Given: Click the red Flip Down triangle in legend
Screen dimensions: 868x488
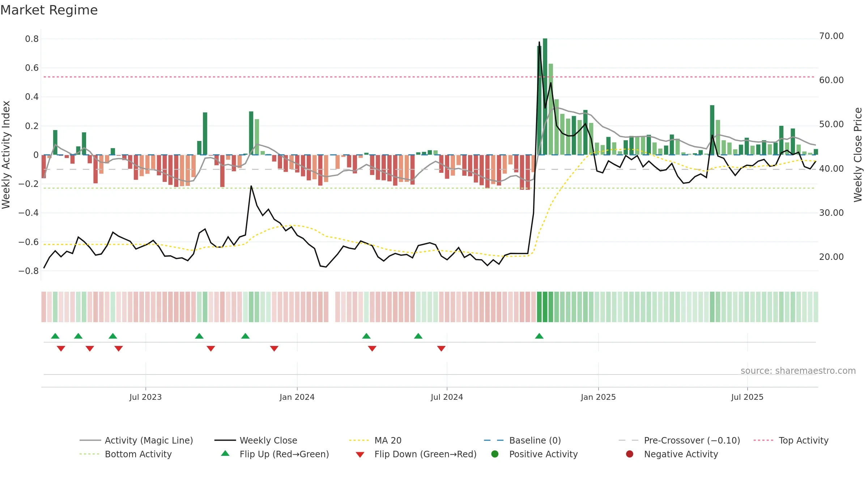Looking at the screenshot, I should coord(360,455).
